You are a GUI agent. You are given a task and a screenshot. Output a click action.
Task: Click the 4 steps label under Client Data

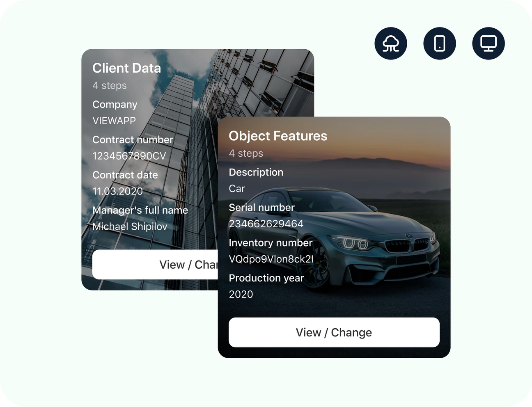point(110,85)
